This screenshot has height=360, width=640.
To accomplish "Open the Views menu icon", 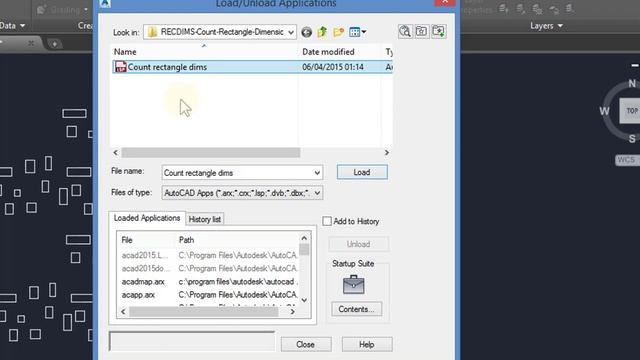I will pos(358,32).
